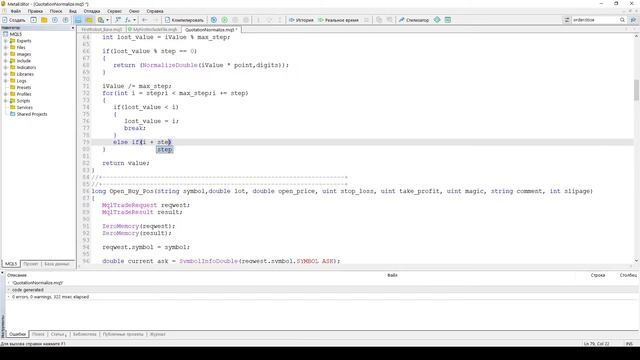Select the '0 errors, 0 warnings' result row

[x=322, y=297]
